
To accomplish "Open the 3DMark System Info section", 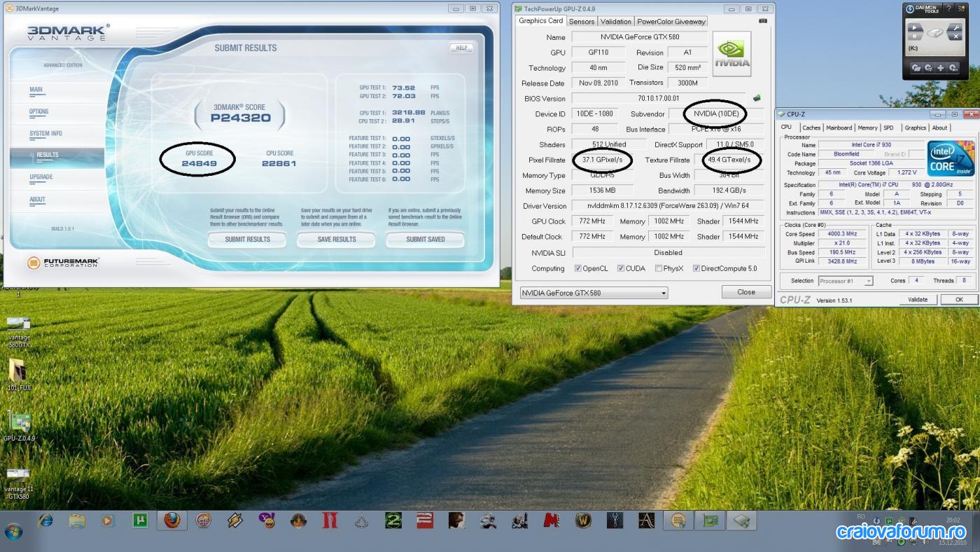I will [x=45, y=133].
